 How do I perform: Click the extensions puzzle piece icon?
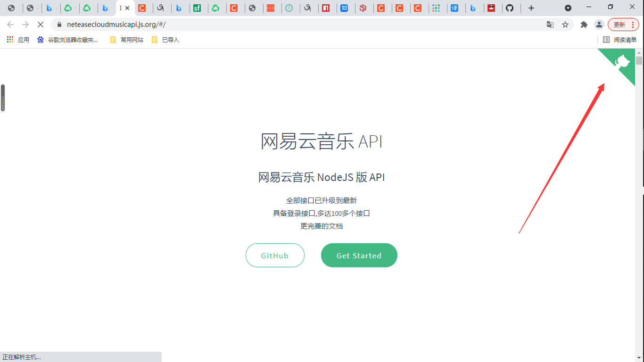(584, 24)
